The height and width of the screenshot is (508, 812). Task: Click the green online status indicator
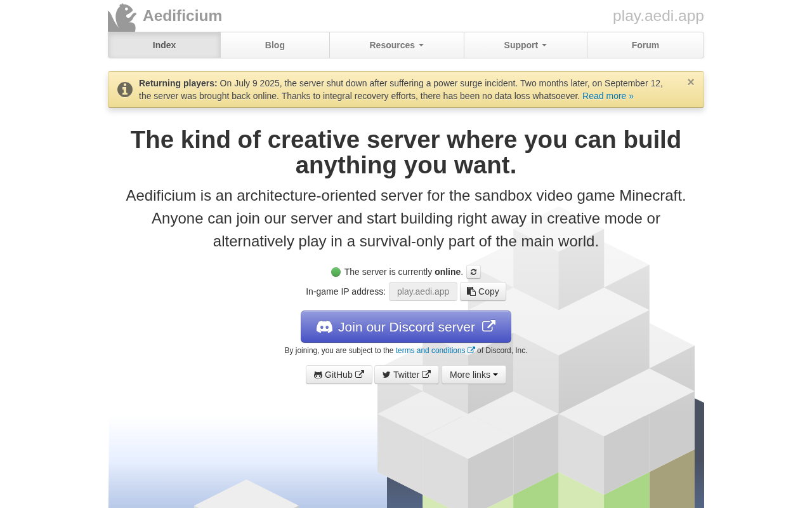[x=336, y=272]
